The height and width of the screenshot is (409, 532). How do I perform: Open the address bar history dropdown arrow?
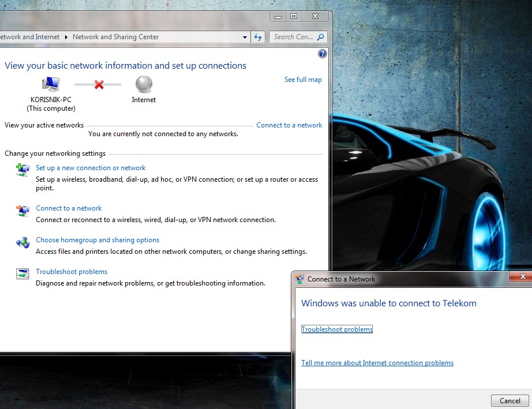click(x=245, y=37)
